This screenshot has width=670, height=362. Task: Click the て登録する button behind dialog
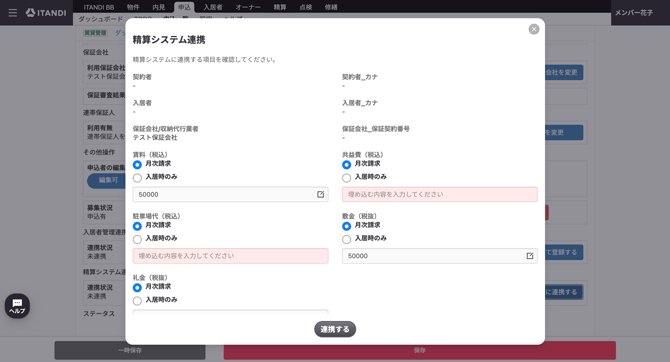coord(564,252)
